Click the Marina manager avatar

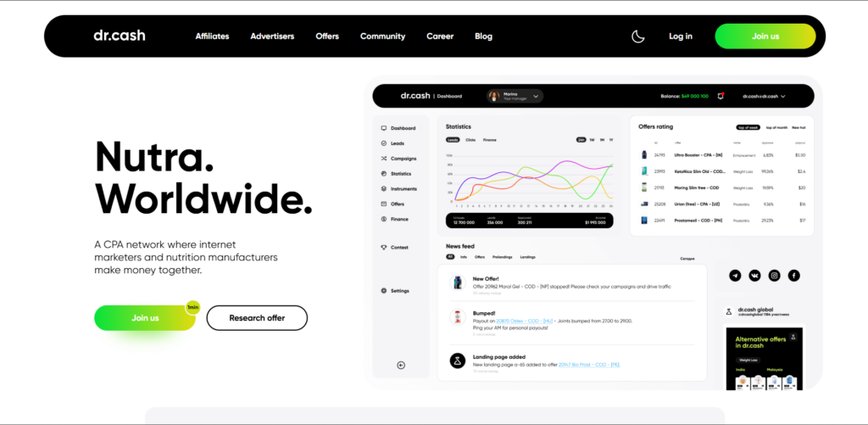coord(494,96)
